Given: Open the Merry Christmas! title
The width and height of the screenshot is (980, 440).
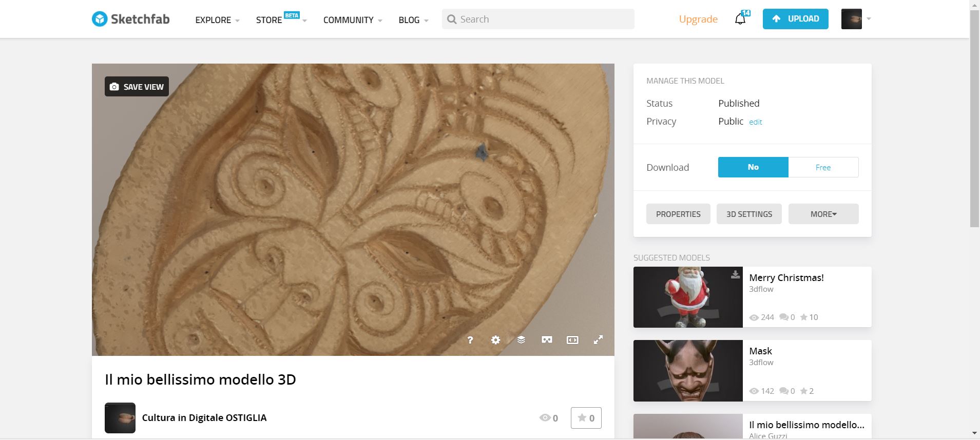Looking at the screenshot, I should tap(786, 277).
